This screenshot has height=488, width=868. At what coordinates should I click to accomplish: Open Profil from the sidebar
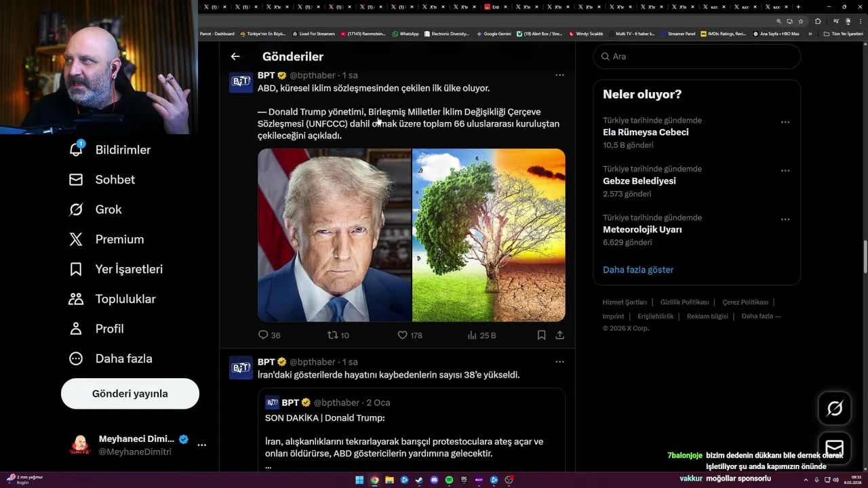[x=96, y=329]
